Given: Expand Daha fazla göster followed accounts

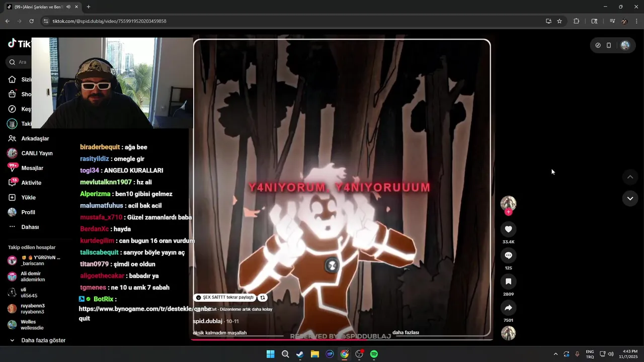Looking at the screenshot, I should 37,340.
